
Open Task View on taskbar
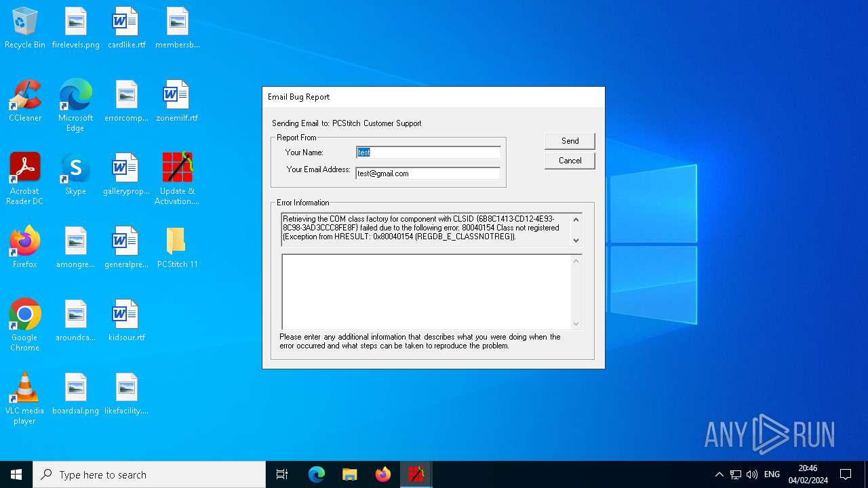[283, 474]
